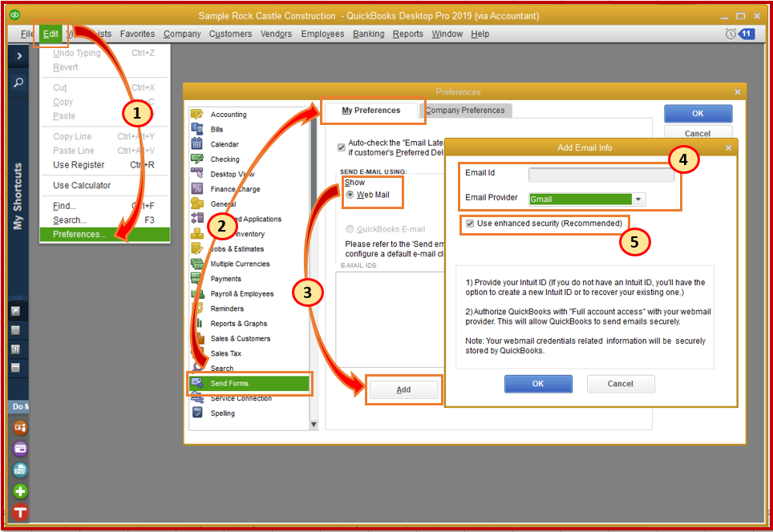Click the Send Forms envelope icon
Screen dimensions: 773x532
[197, 383]
